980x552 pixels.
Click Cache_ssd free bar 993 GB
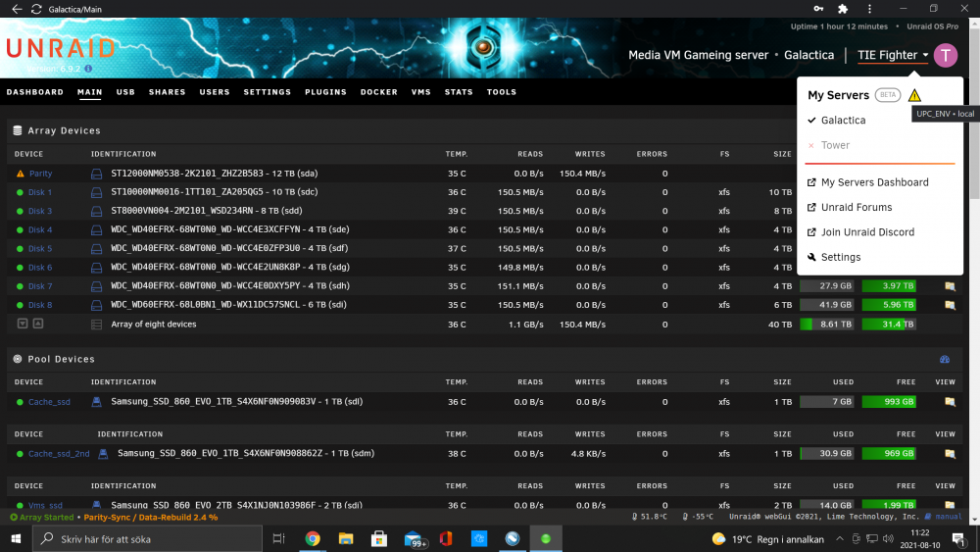coord(889,402)
